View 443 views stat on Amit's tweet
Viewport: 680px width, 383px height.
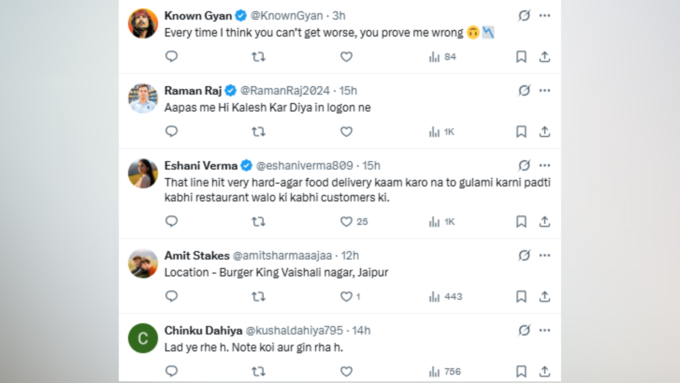tap(445, 297)
